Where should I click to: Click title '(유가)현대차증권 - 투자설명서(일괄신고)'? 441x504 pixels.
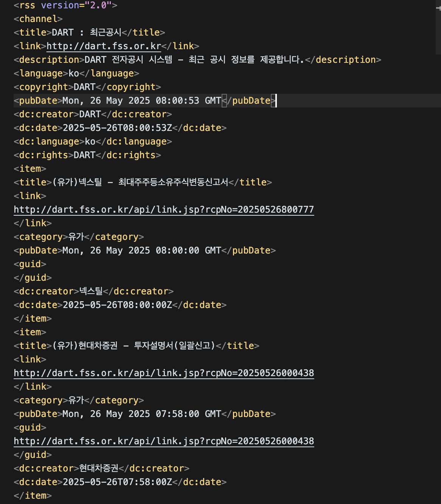click(x=134, y=346)
